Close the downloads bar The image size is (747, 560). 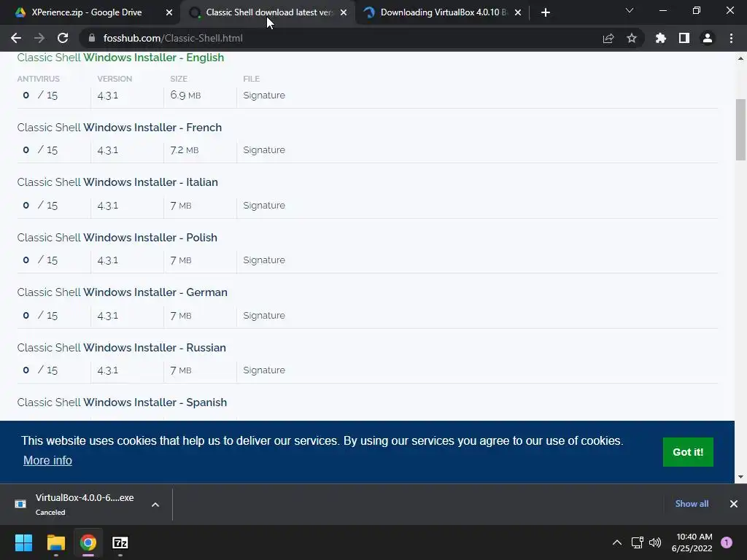click(x=734, y=504)
